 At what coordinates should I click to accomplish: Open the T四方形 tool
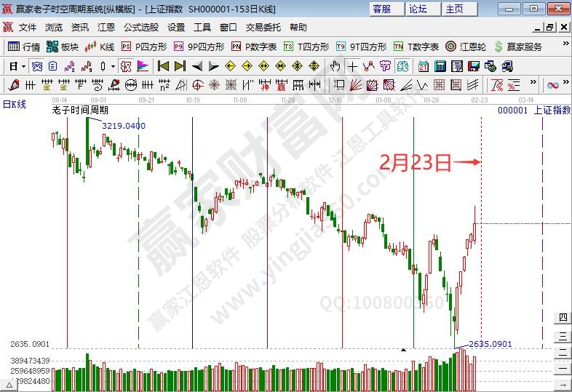click(306, 47)
